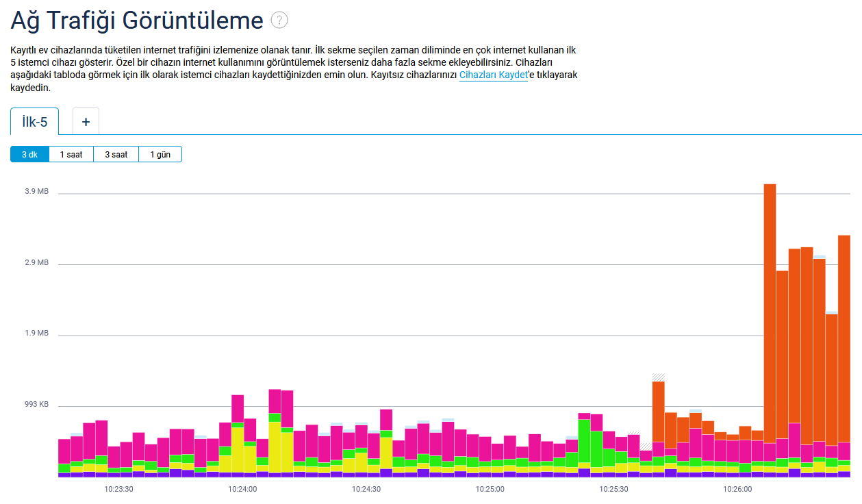The width and height of the screenshot is (862, 504).
Task: Click the 10:23:30 time label
Action: (119, 489)
